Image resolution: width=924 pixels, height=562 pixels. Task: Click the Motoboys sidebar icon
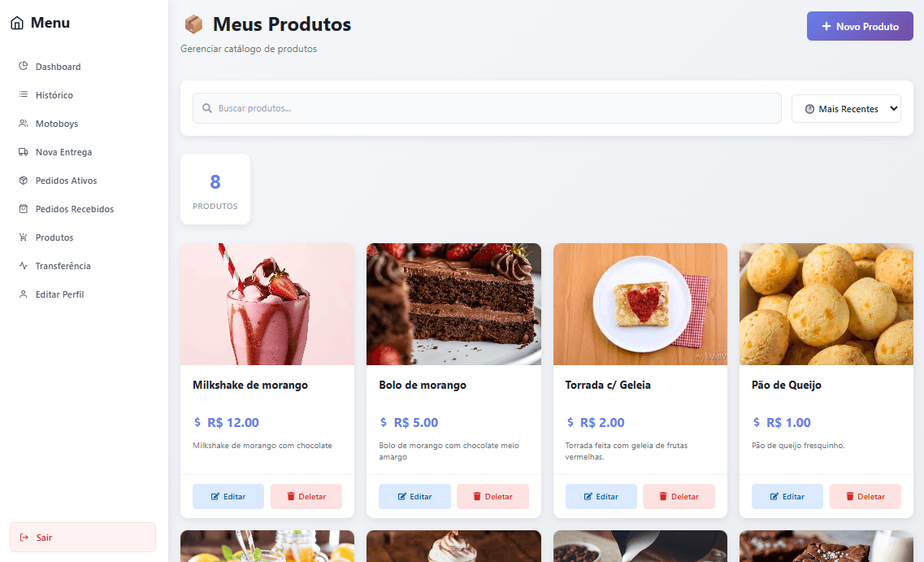(24, 123)
